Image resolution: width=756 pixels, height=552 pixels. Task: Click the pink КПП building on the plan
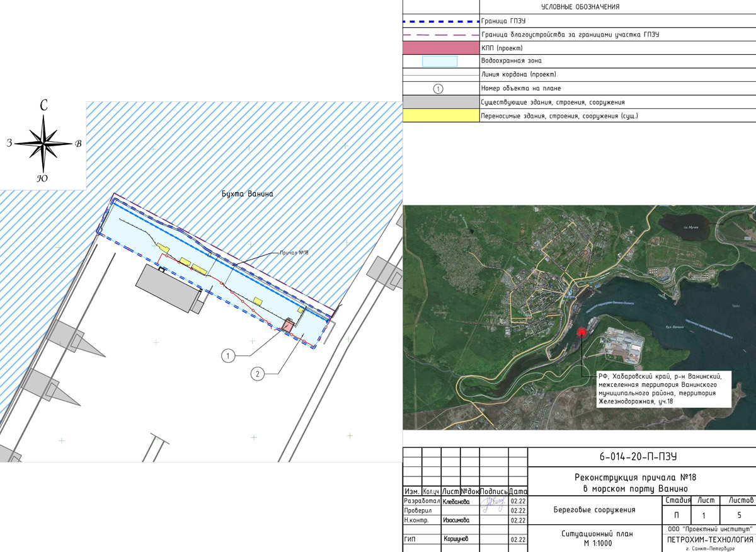tap(288, 326)
